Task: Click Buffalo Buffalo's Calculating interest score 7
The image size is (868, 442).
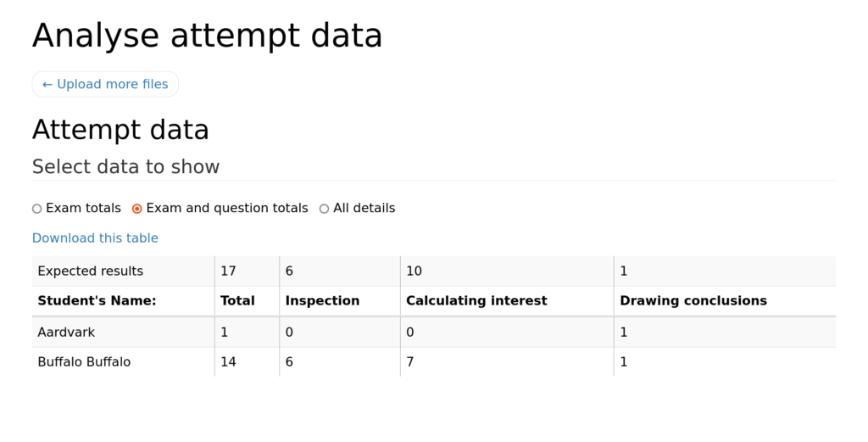Action: coord(409,362)
